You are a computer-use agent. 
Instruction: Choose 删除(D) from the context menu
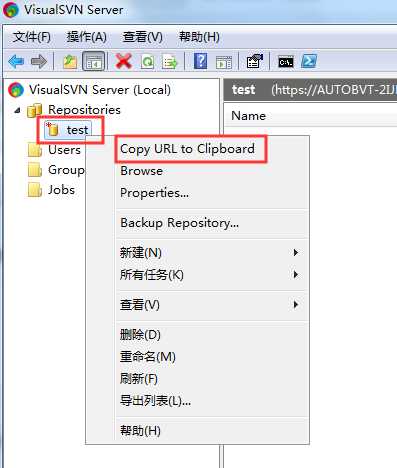coord(212,335)
